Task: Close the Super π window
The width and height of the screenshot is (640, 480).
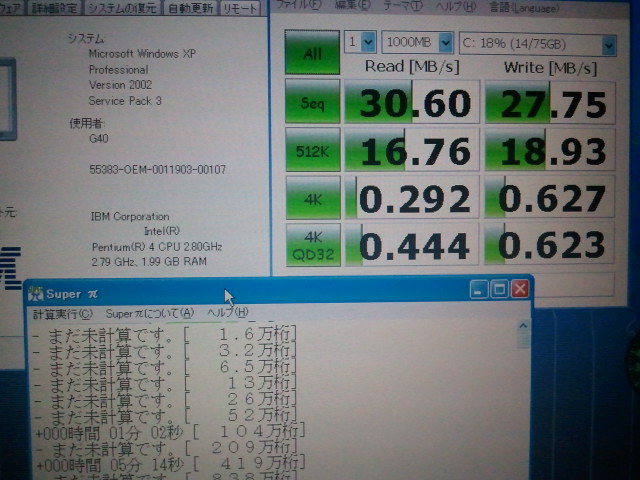Action: point(520,289)
